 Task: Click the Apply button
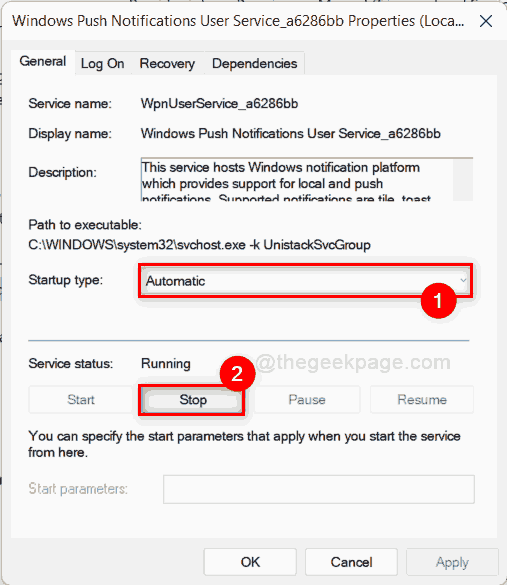(x=452, y=562)
